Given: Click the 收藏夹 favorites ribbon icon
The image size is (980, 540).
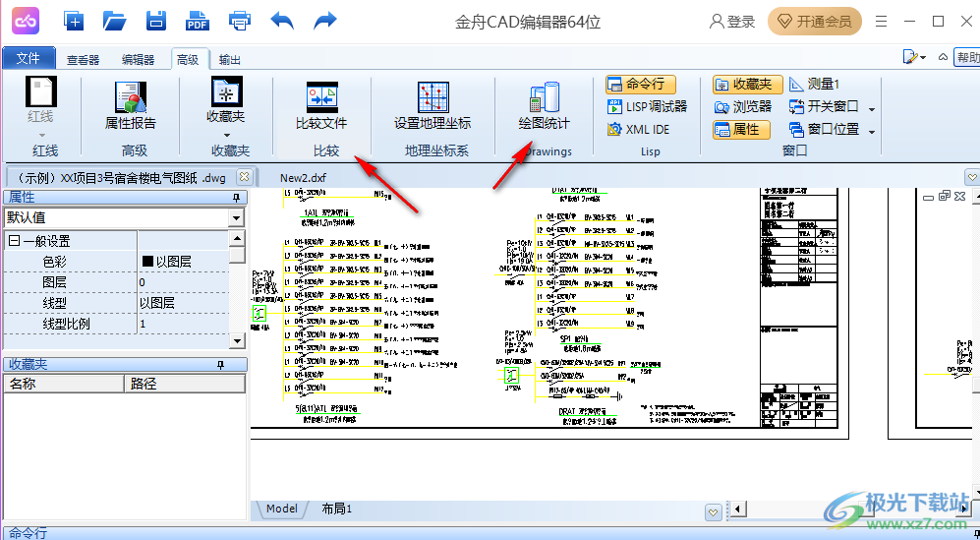Looking at the screenshot, I should click(x=226, y=91).
